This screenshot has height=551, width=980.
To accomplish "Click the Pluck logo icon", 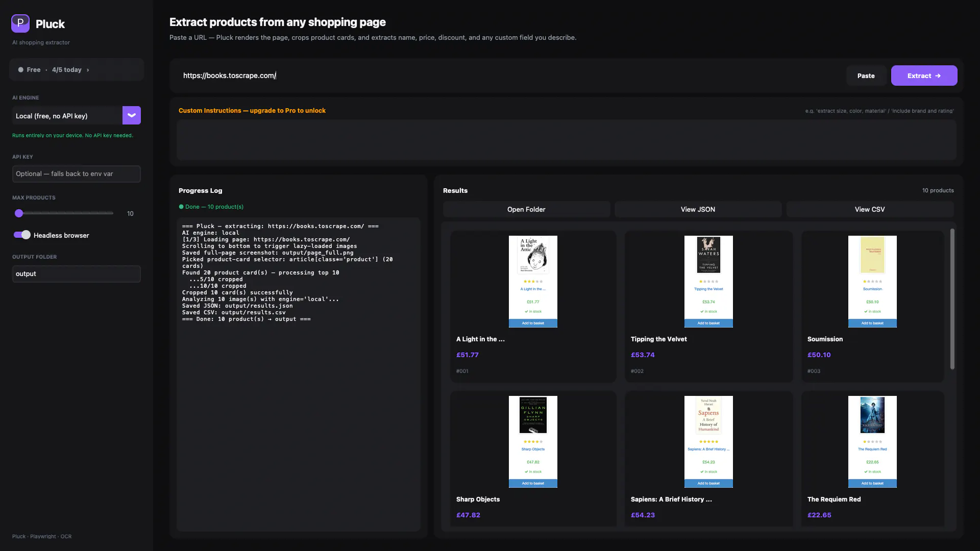I will tap(20, 23).
